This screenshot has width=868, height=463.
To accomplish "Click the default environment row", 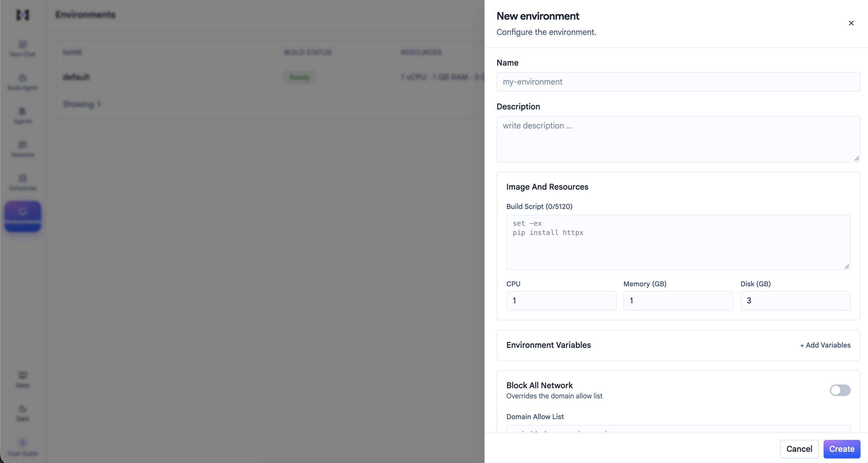I will tap(270, 77).
